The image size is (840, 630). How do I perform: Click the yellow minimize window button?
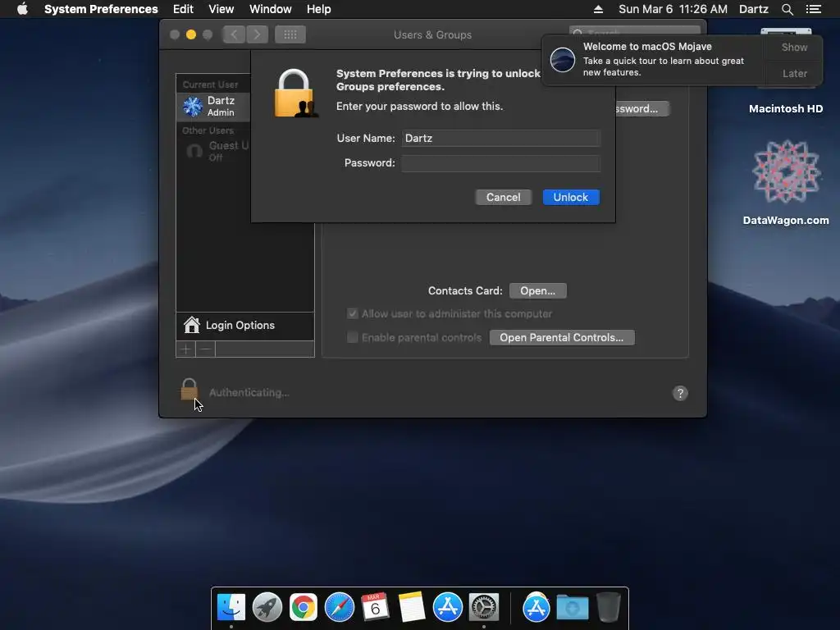point(190,34)
